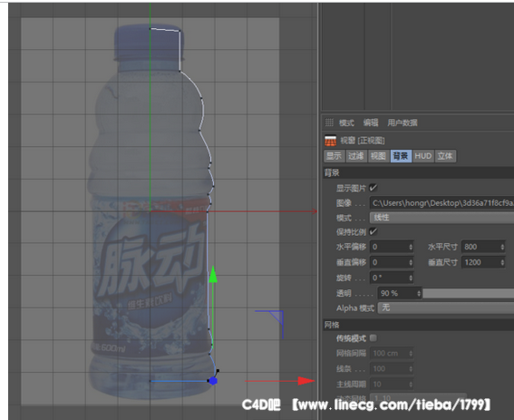Viewport: 514px width, 420px height.
Task: Click the 透明 90 % field
Action: pyautogui.click(x=397, y=293)
